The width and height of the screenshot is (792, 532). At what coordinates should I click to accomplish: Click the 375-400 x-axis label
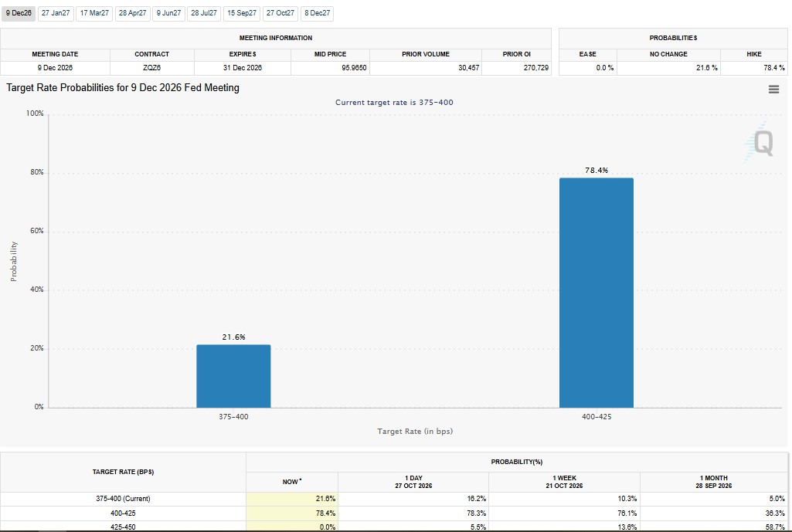233,417
